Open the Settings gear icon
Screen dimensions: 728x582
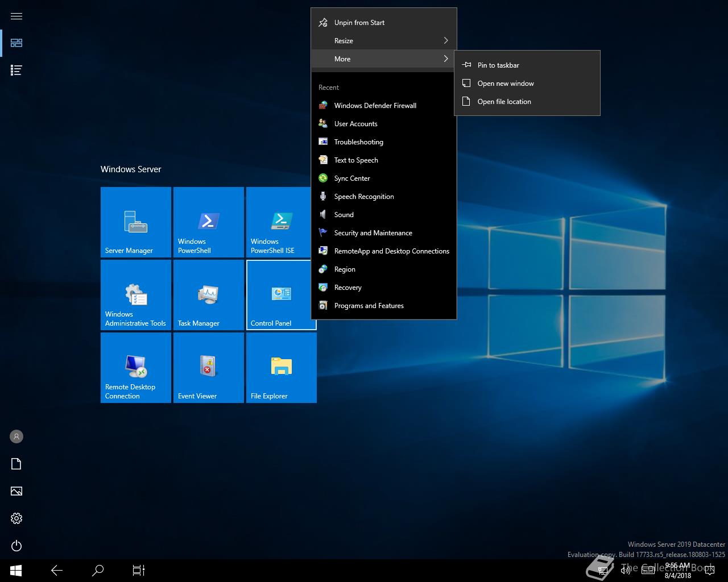(x=16, y=518)
